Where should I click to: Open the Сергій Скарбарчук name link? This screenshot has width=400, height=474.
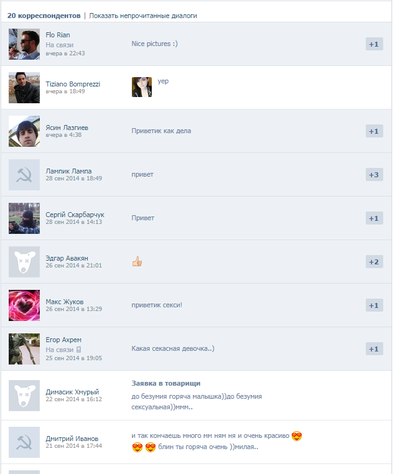[x=75, y=215]
